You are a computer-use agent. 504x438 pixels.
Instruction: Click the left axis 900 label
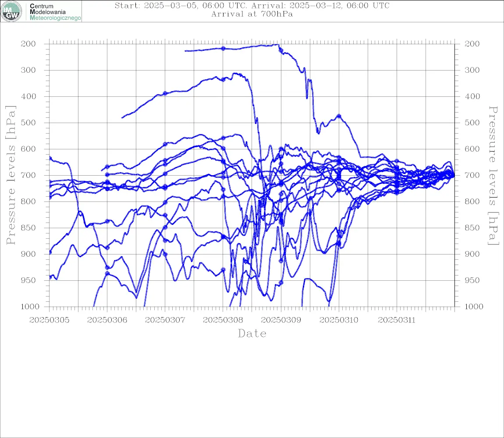(x=28, y=254)
